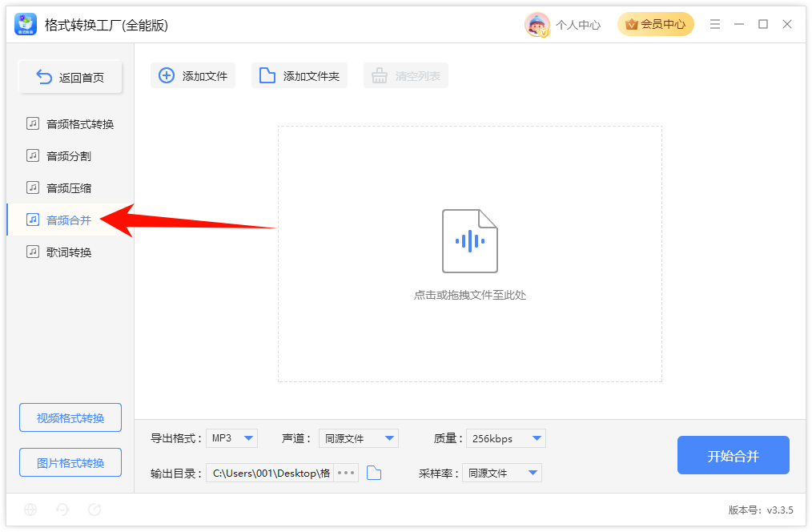The image size is (812, 532).
Task: Close the application window
Action: [787, 24]
